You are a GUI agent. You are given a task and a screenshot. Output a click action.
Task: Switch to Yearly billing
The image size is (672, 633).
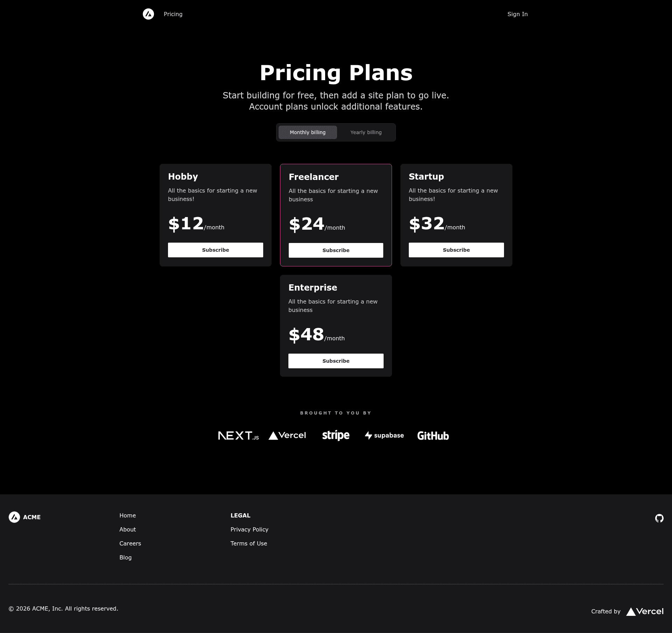(x=366, y=132)
